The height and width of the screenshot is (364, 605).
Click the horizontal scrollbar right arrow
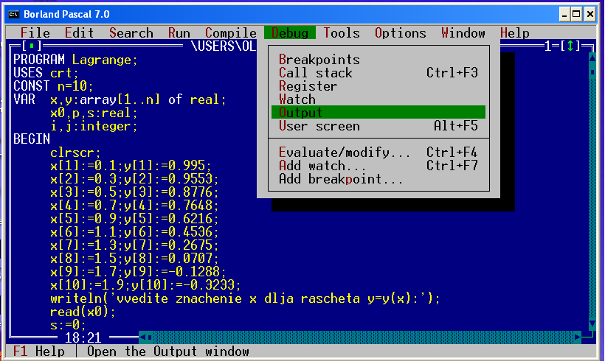click(x=577, y=337)
